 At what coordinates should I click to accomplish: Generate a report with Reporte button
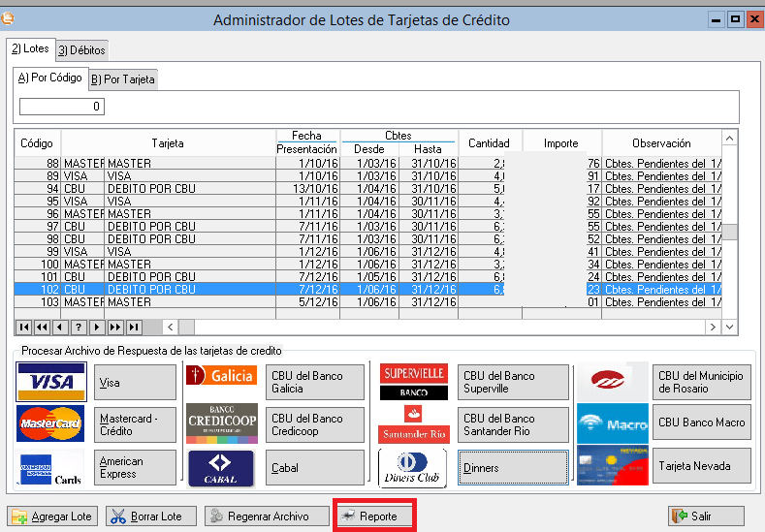click(374, 516)
